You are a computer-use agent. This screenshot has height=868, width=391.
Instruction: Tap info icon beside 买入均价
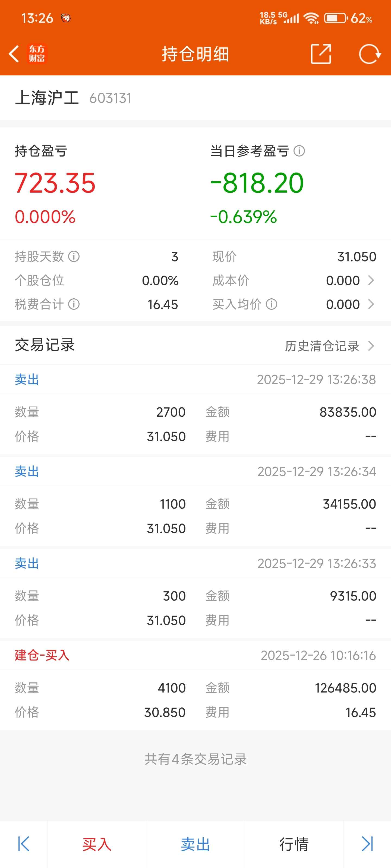tap(272, 304)
